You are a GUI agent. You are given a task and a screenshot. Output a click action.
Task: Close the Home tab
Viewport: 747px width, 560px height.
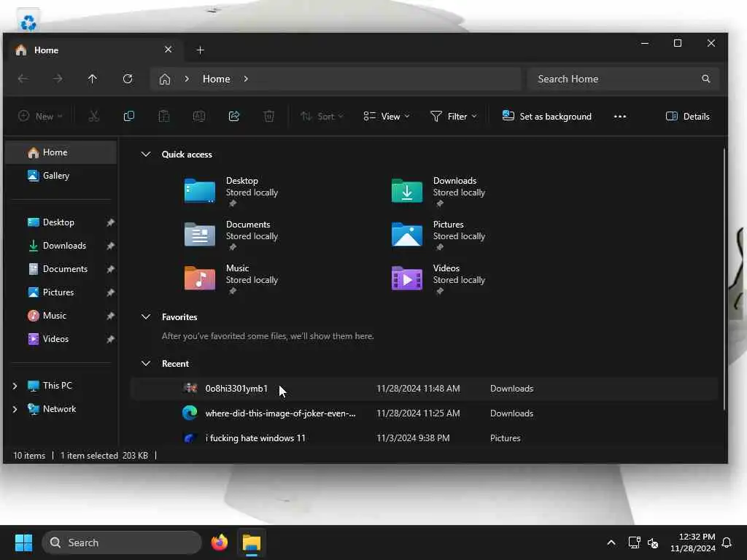coord(169,50)
